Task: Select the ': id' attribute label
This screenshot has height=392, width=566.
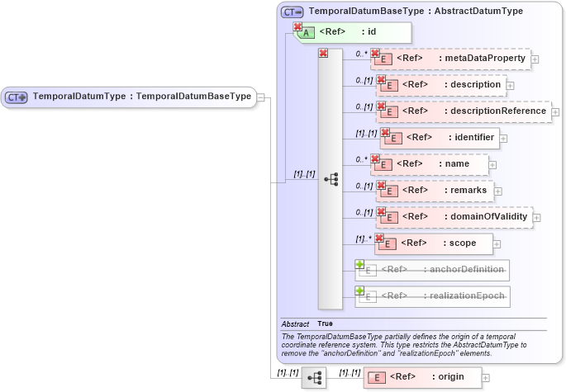Action: point(369,31)
